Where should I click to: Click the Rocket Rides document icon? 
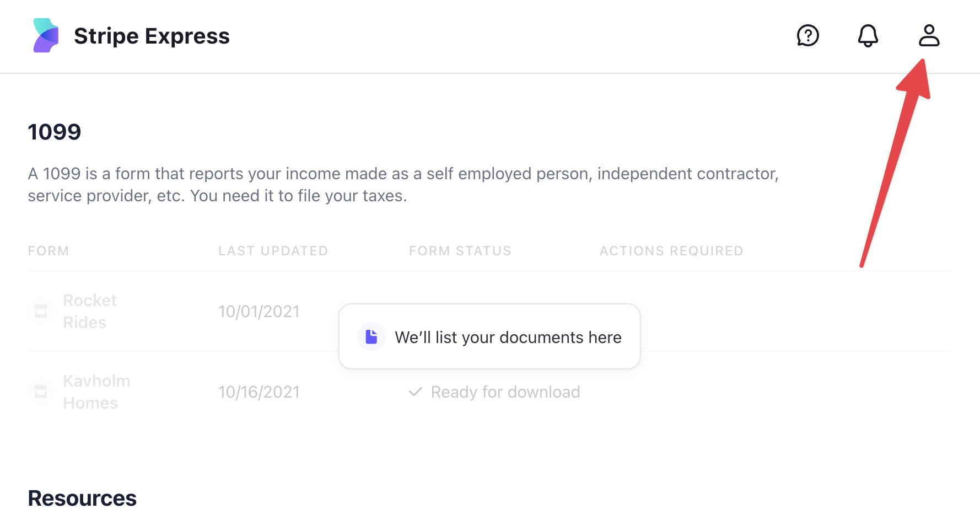click(x=41, y=311)
